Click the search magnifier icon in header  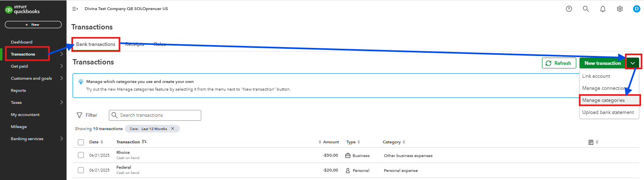(x=586, y=9)
